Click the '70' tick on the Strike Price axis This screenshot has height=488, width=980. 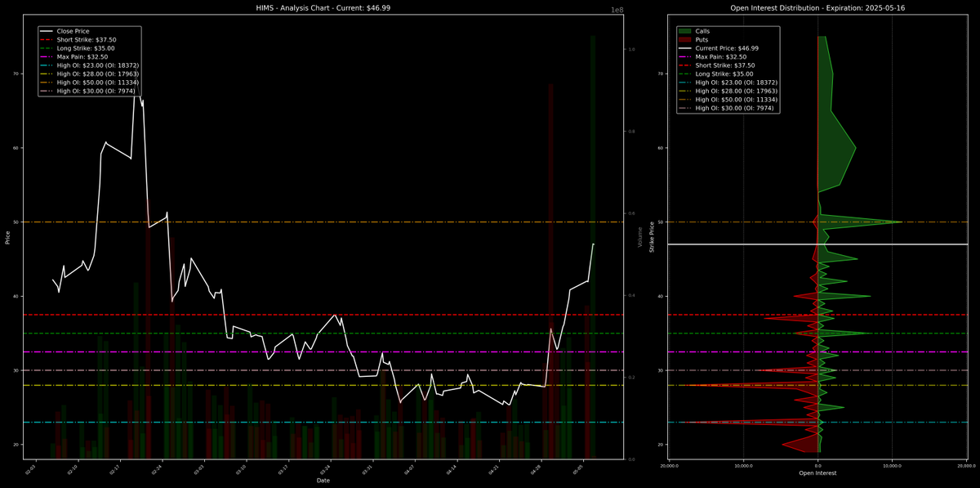tap(661, 74)
